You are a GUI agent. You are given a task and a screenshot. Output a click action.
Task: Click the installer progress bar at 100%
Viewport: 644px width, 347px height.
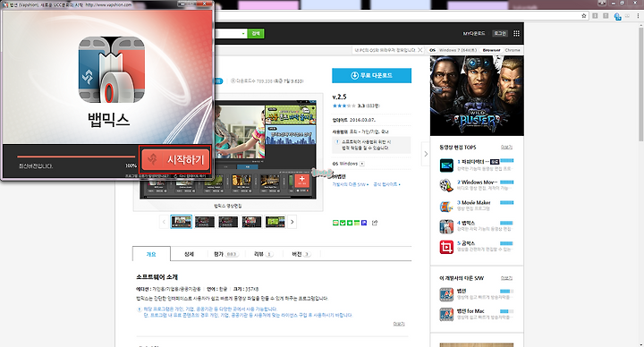click(x=76, y=157)
